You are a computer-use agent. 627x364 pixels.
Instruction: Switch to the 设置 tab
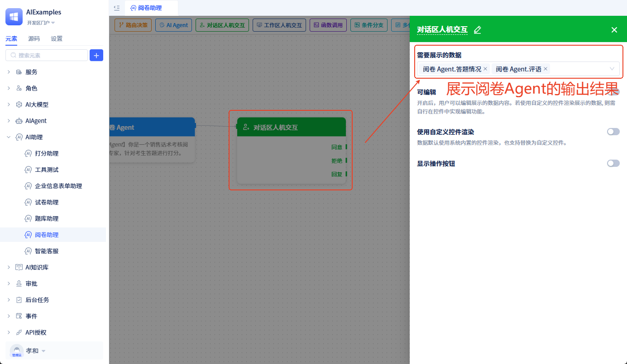click(57, 39)
